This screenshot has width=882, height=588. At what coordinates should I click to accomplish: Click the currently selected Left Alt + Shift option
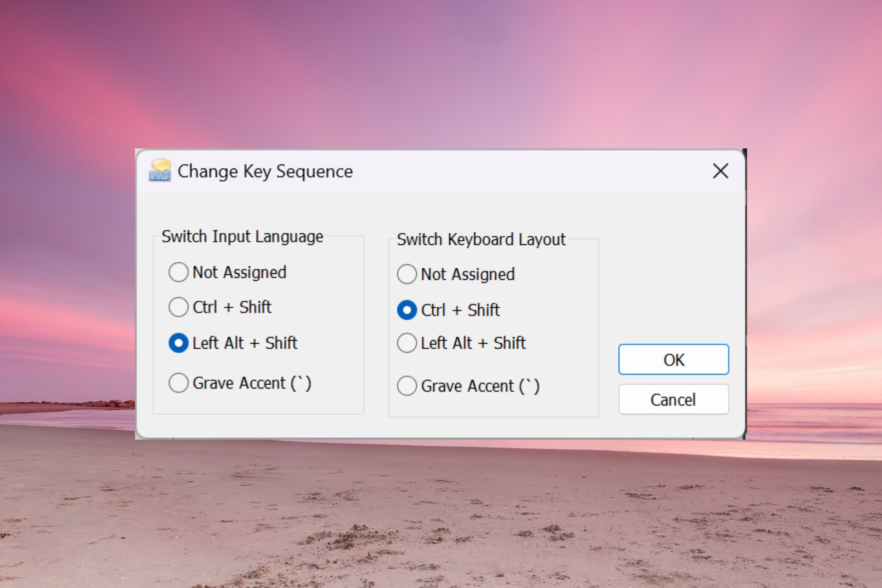pos(179,343)
